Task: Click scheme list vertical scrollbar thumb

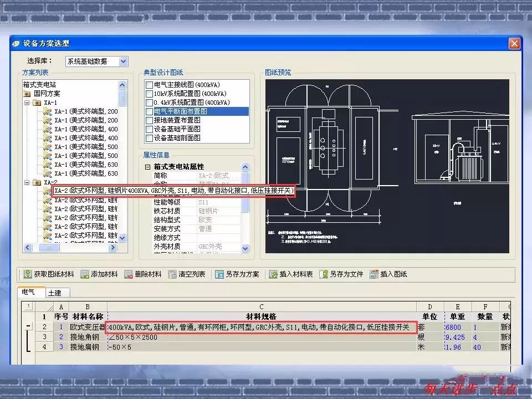Action: (x=122, y=97)
